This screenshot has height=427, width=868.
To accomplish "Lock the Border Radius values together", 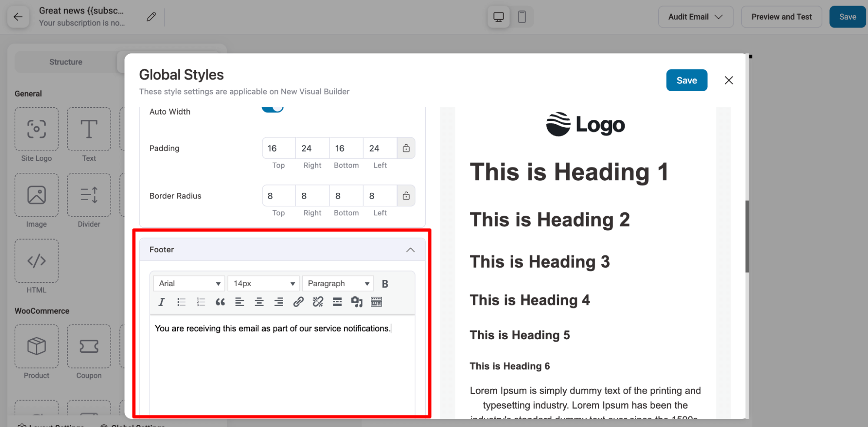I will point(406,195).
